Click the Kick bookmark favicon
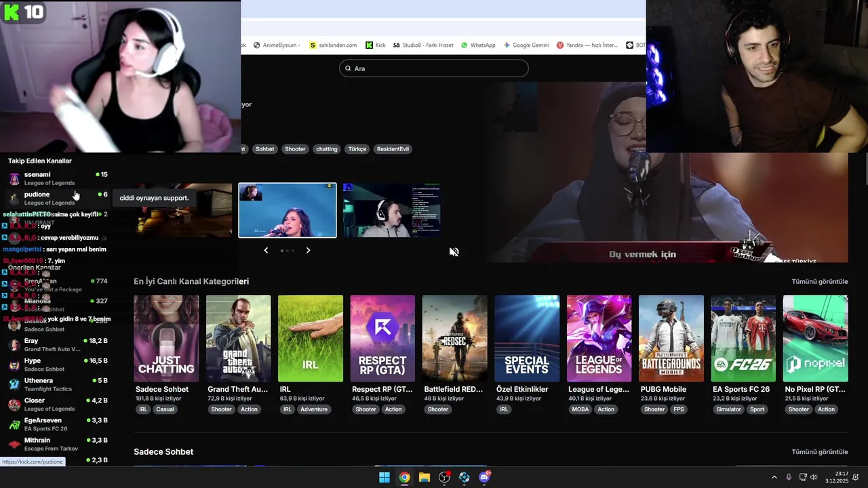This screenshot has height=488, width=868. coord(369,45)
